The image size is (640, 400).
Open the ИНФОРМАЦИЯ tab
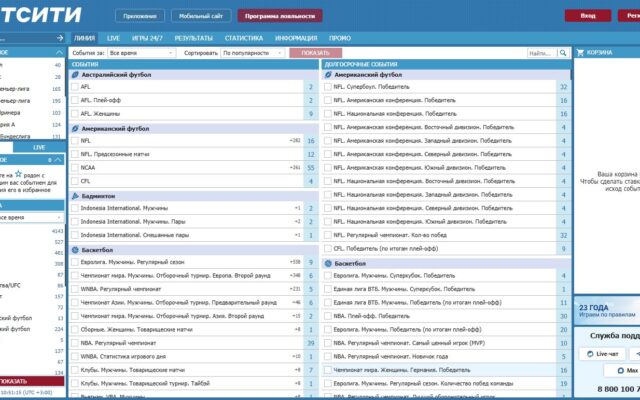[296, 38]
